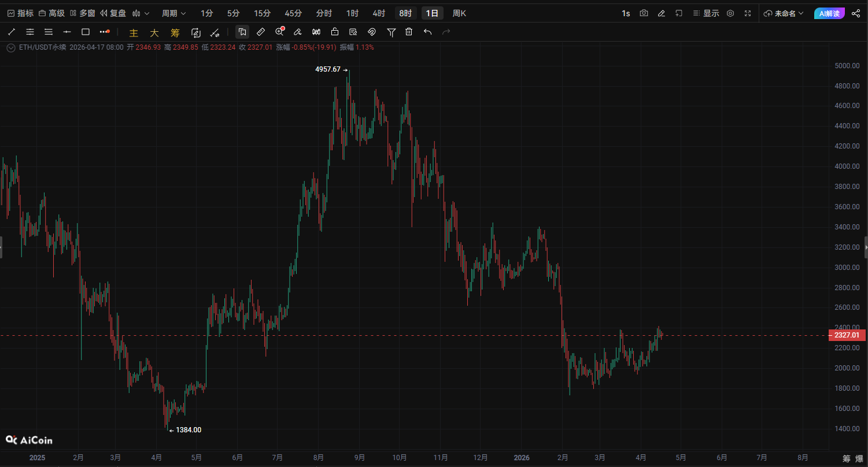Toggle the highlighted bookmark-flag tool

click(242, 32)
